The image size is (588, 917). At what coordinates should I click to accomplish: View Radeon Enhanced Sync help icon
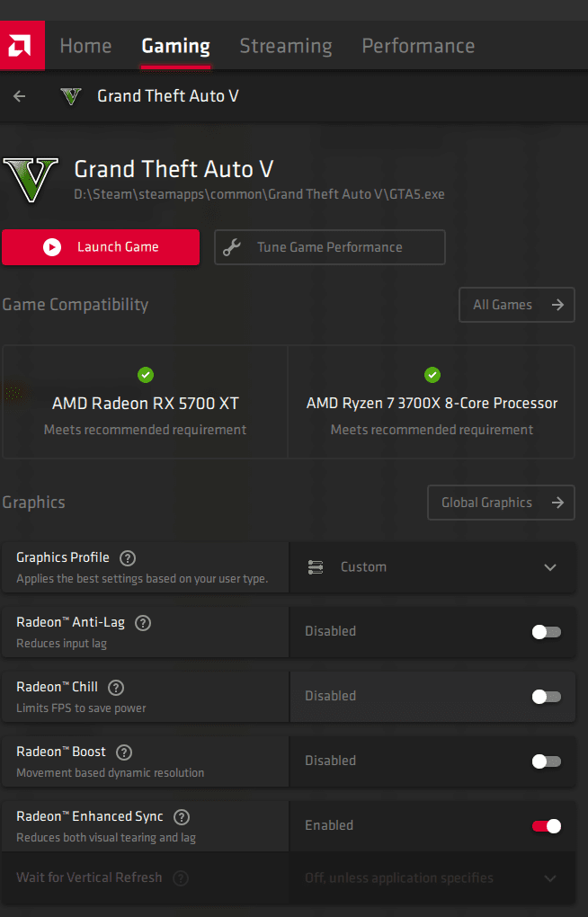(x=182, y=816)
